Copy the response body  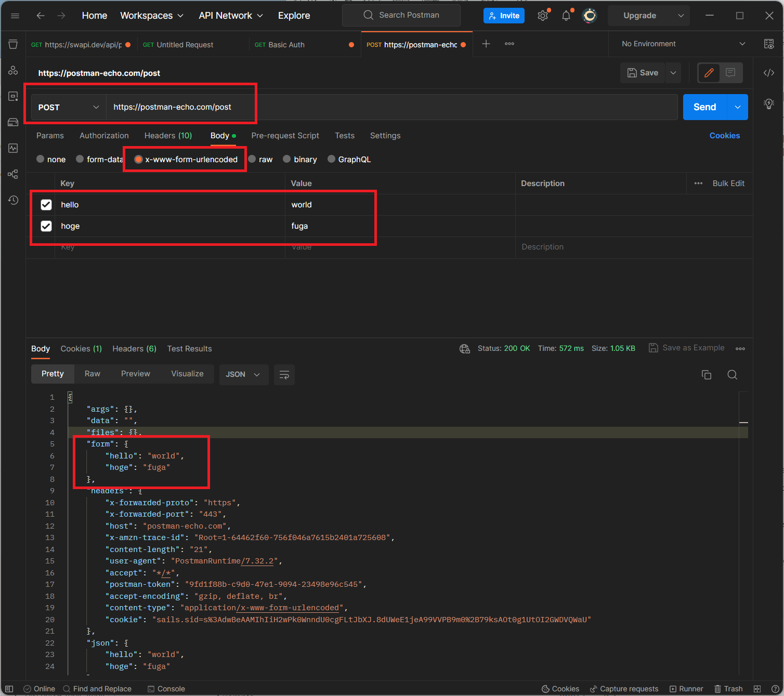point(707,375)
